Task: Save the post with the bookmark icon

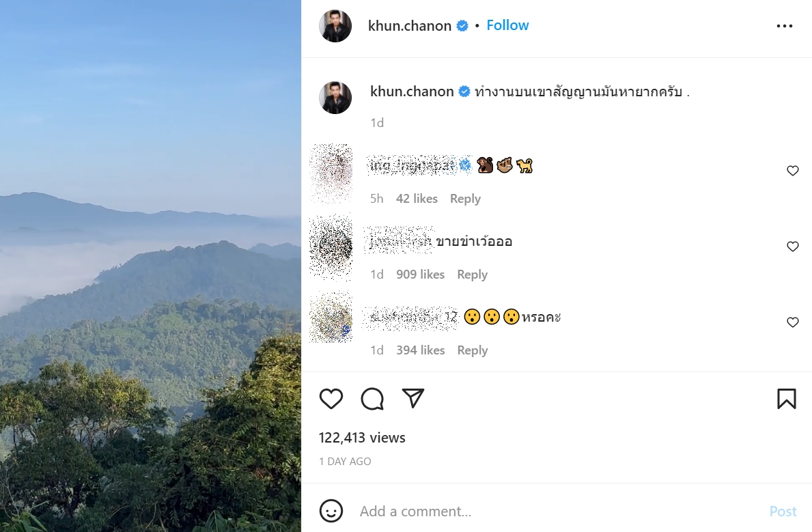Action: (x=786, y=399)
